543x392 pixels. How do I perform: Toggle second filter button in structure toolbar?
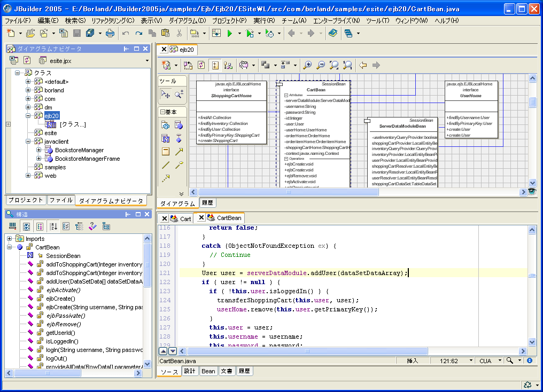point(26,226)
